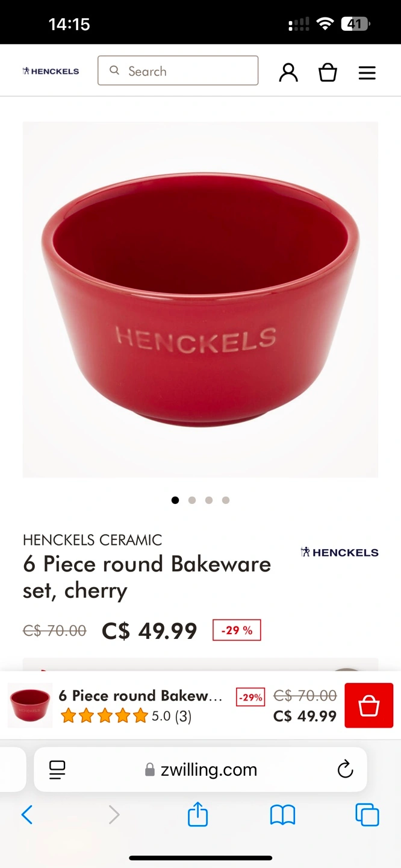This screenshot has width=401, height=868.
Task: Show all open Safari tabs
Action: tap(367, 815)
